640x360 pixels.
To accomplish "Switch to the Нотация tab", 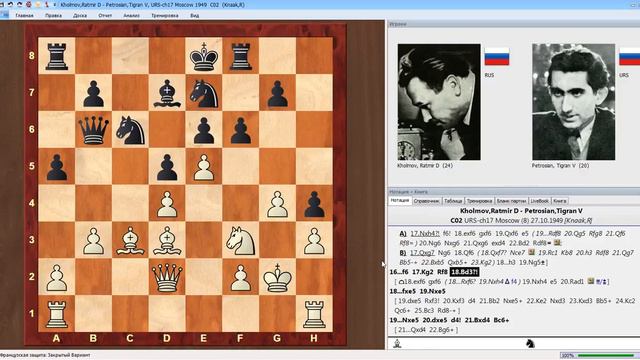I will pyautogui.click(x=400, y=201).
